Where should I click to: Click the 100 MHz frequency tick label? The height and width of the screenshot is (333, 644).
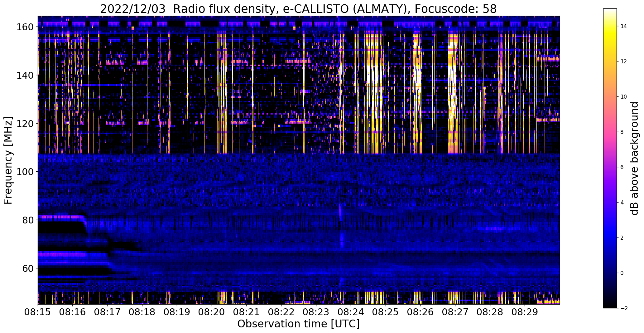pos(26,172)
